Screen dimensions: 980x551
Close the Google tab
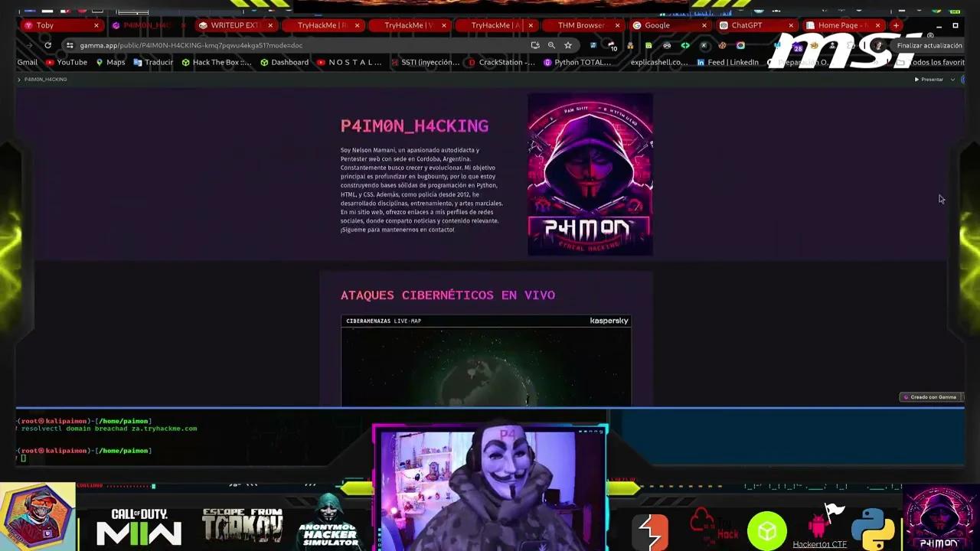704,25
